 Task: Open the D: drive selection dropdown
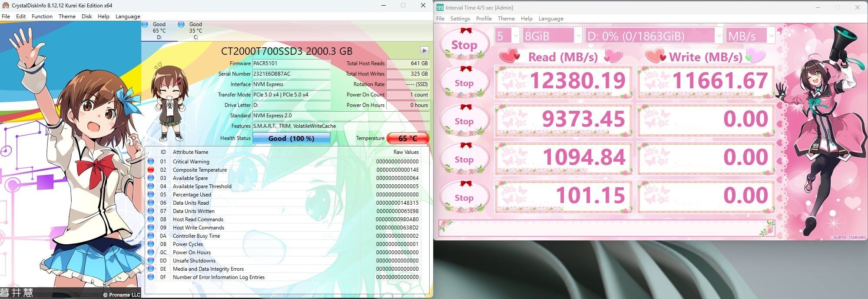tap(654, 36)
